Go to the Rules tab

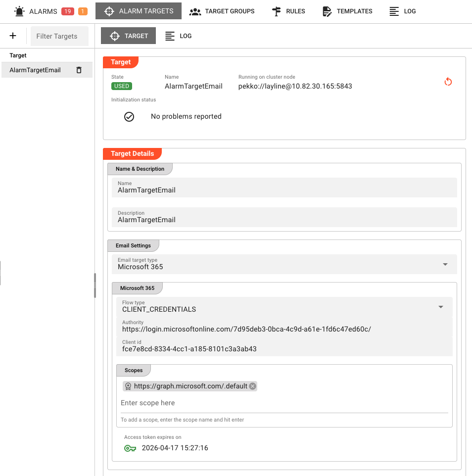coord(288,11)
